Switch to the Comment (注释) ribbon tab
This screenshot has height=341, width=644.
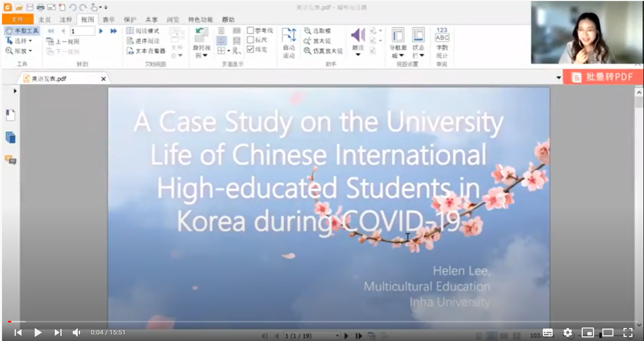66,20
